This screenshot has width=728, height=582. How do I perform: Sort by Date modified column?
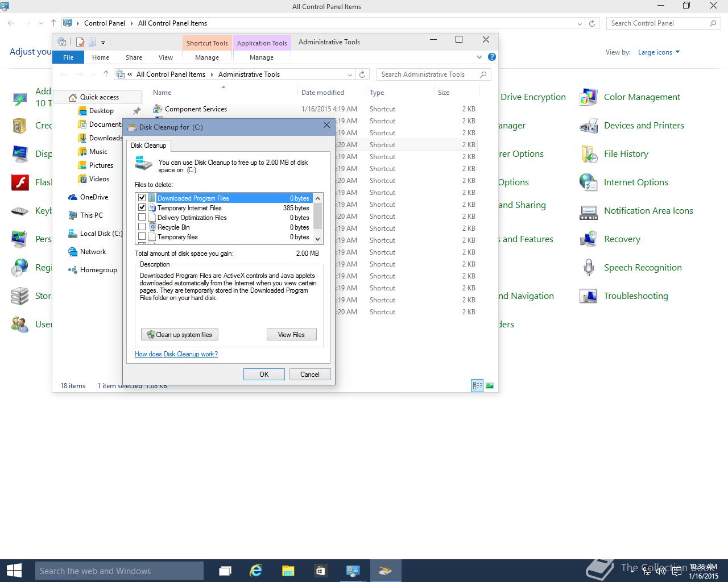pyautogui.click(x=322, y=93)
